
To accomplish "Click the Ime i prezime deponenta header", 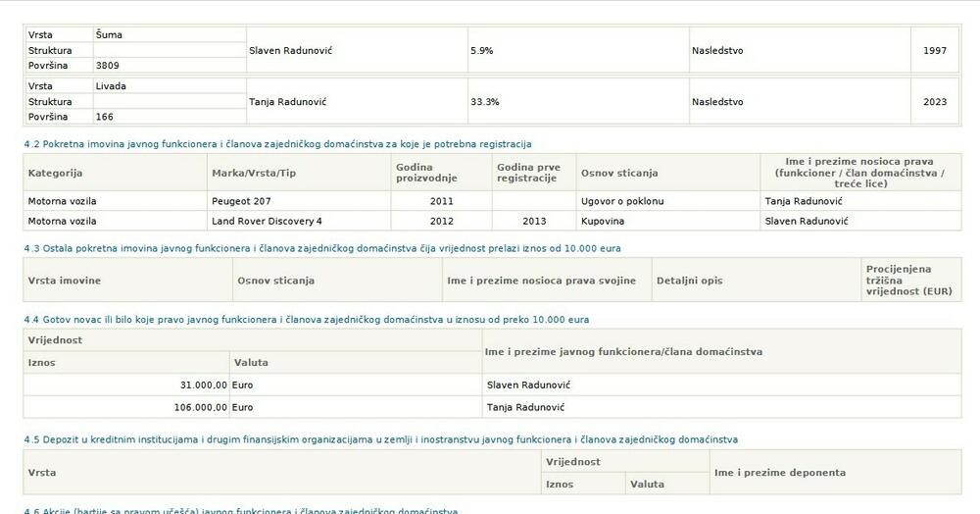I will pos(779,472).
